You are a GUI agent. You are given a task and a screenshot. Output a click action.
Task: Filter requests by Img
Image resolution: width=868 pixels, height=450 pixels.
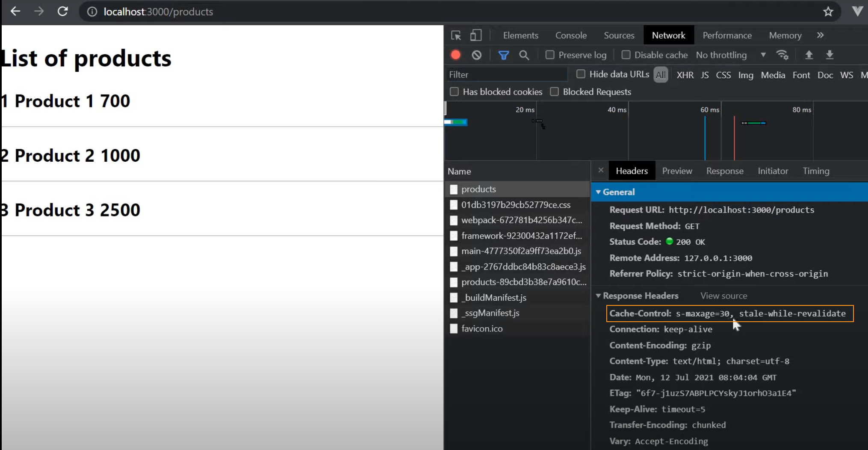click(x=746, y=75)
